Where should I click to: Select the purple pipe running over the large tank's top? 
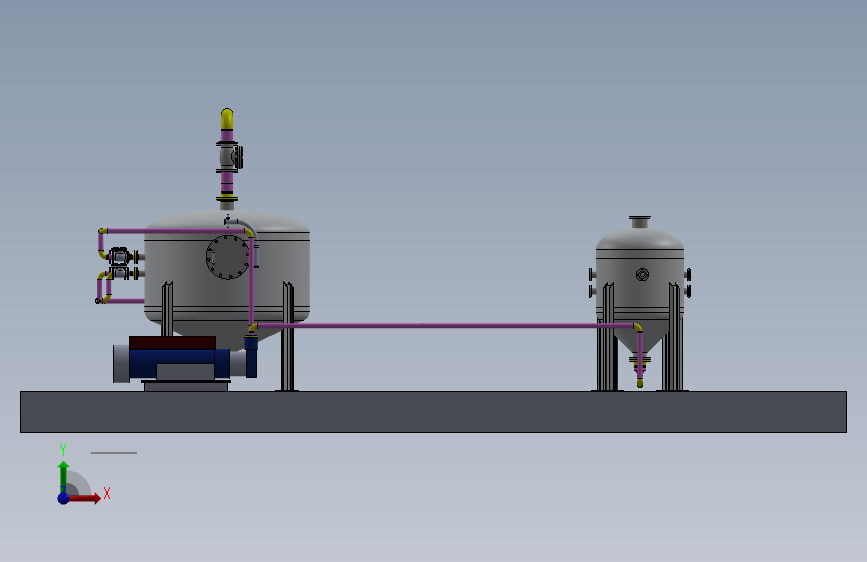tap(175, 231)
